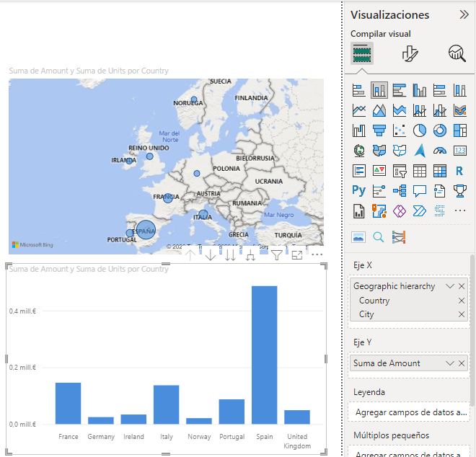The width and height of the screenshot is (476, 457).
Task: Open the Suma de Amount field dropdown
Action: (450, 363)
